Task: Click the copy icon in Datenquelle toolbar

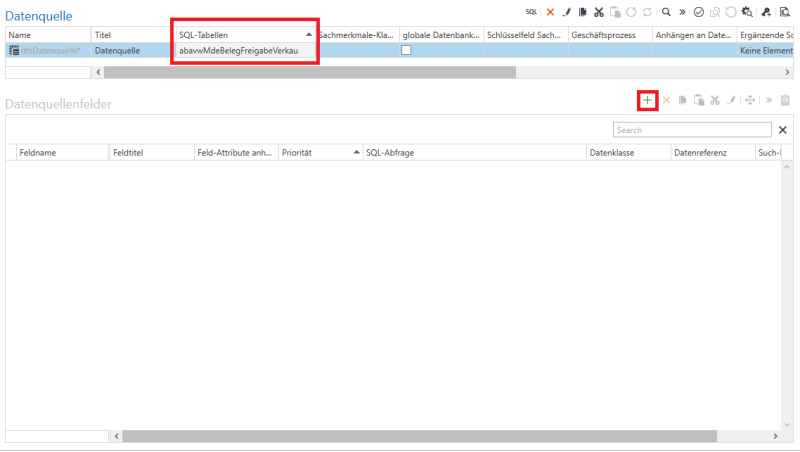Action: (x=582, y=12)
